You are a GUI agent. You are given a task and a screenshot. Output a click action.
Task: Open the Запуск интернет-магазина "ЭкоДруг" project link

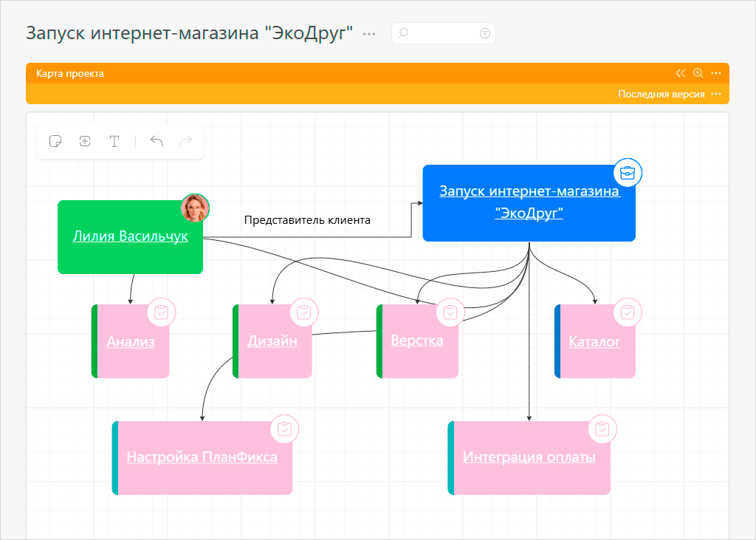[x=529, y=202]
